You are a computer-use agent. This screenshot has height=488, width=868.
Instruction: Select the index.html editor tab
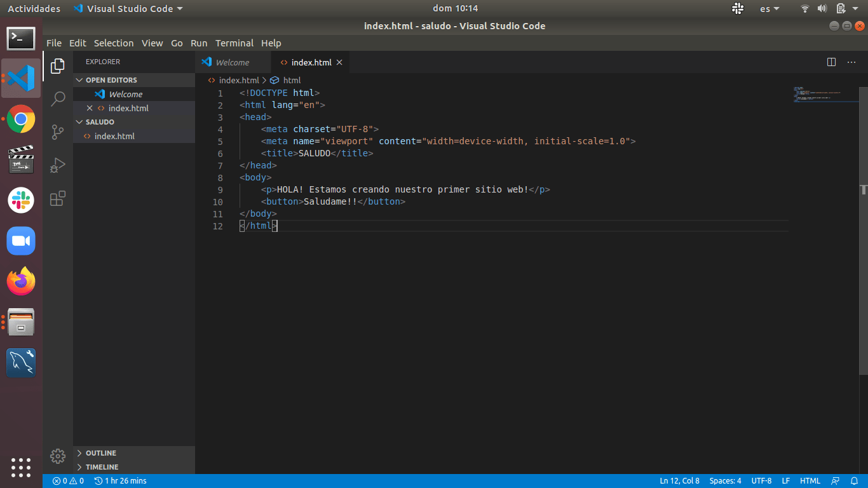(310, 62)
